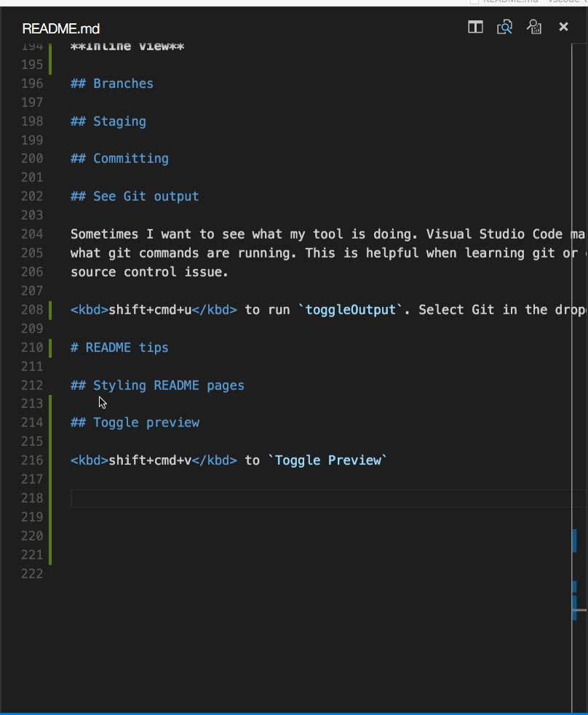Click the change marker next to line 210
The image size is (588, 715).
pyautogui.click(x=49, y=347)
